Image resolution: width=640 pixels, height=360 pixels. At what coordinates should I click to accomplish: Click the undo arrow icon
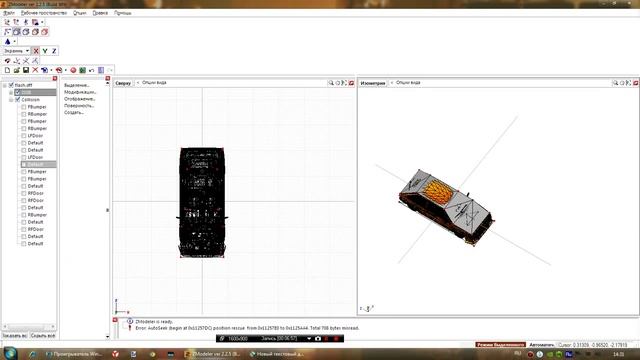tap(91, 70)
